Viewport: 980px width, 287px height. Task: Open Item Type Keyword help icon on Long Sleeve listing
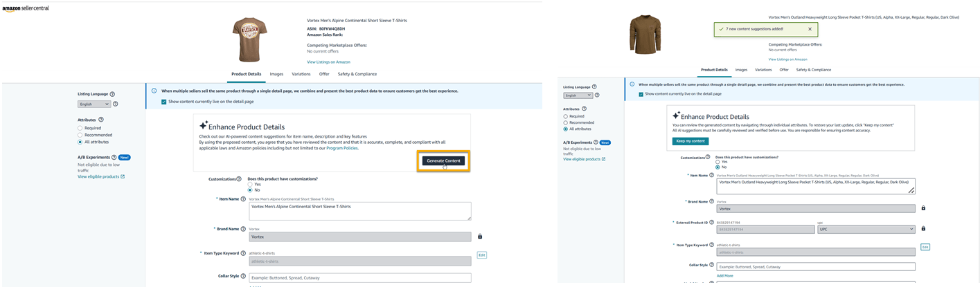tap(713, 245)
